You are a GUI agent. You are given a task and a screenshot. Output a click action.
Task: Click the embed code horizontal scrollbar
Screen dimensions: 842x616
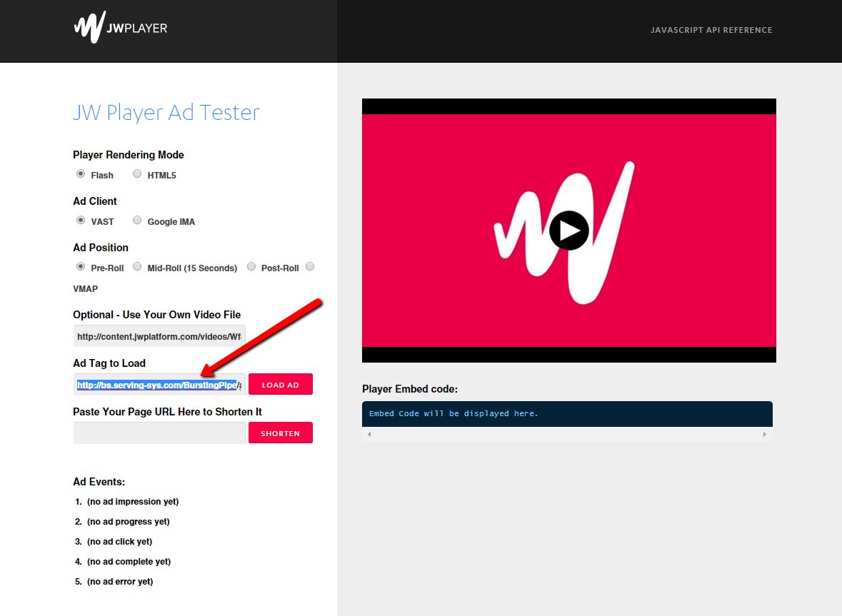coord(566,433)
